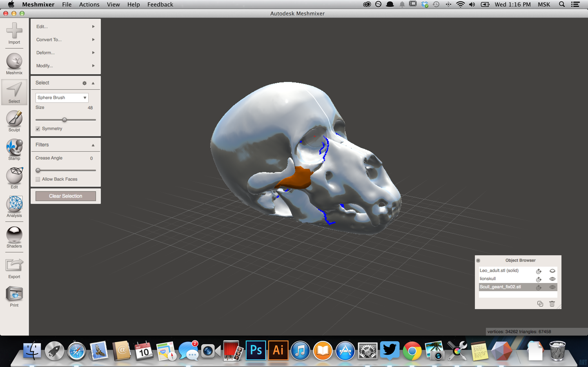Drag the Size slider in Select panel

(65, 120)
